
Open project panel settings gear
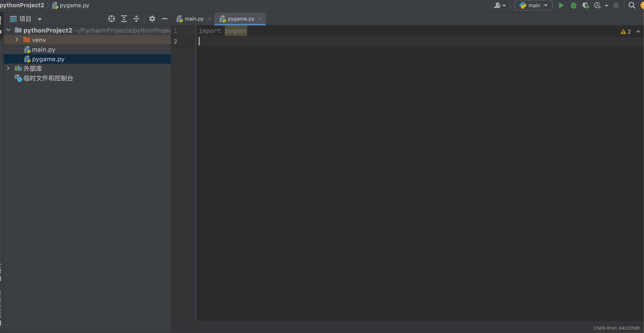(152, 19)
